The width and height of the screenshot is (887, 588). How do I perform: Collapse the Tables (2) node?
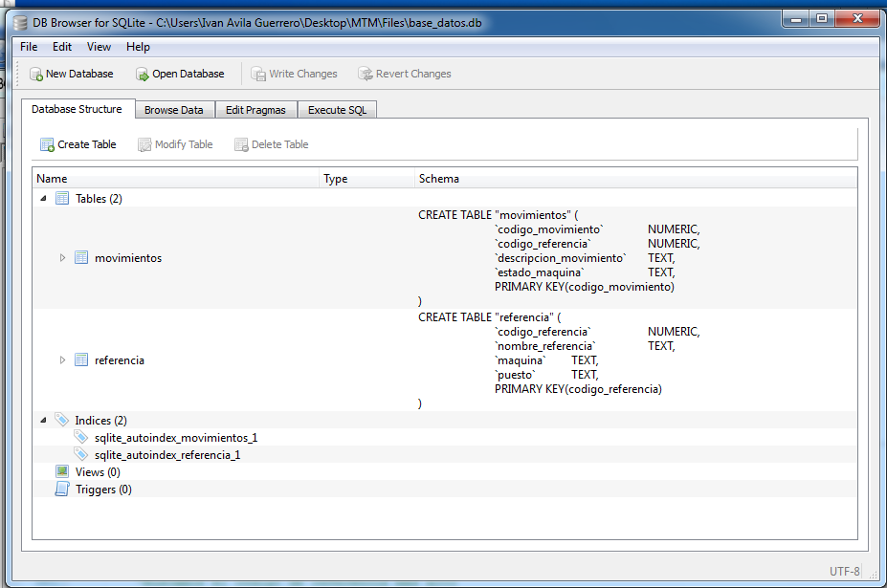click(x=42, y=198)
